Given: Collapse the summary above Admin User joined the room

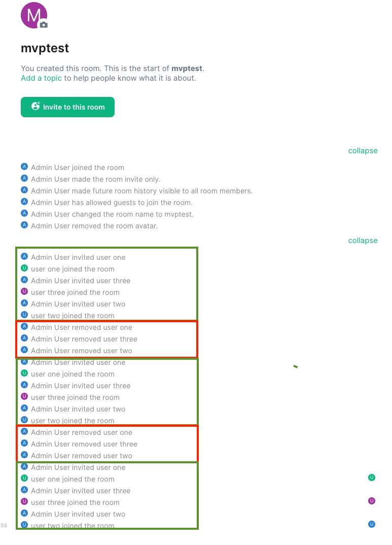Looking at the screenshot, I should (x=363, y=151).
